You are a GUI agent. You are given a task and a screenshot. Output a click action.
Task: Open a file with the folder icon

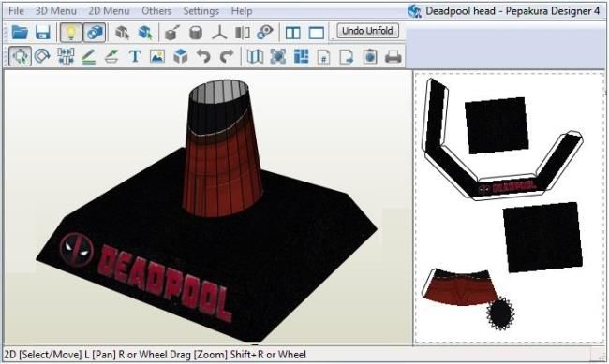20,32
